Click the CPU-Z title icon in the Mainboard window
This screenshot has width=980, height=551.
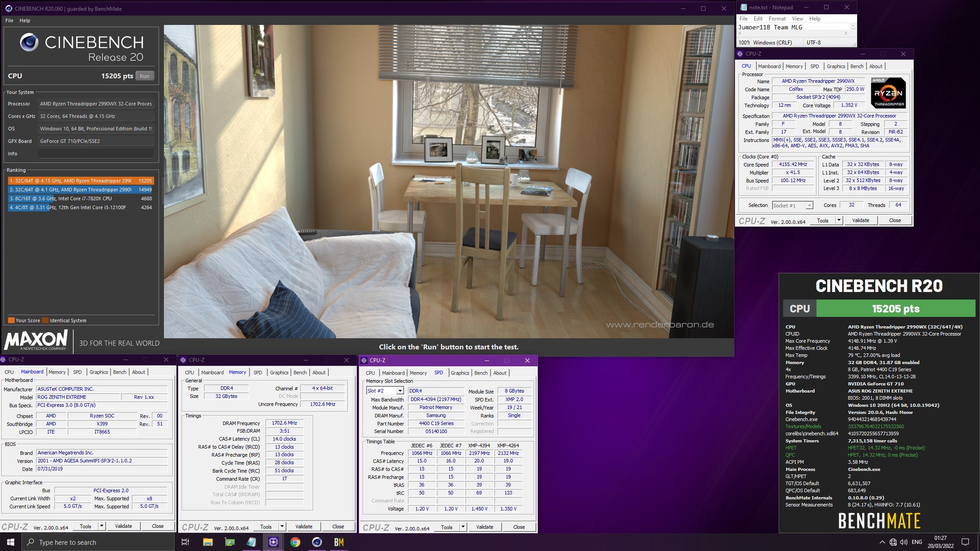tap(3, 360)
